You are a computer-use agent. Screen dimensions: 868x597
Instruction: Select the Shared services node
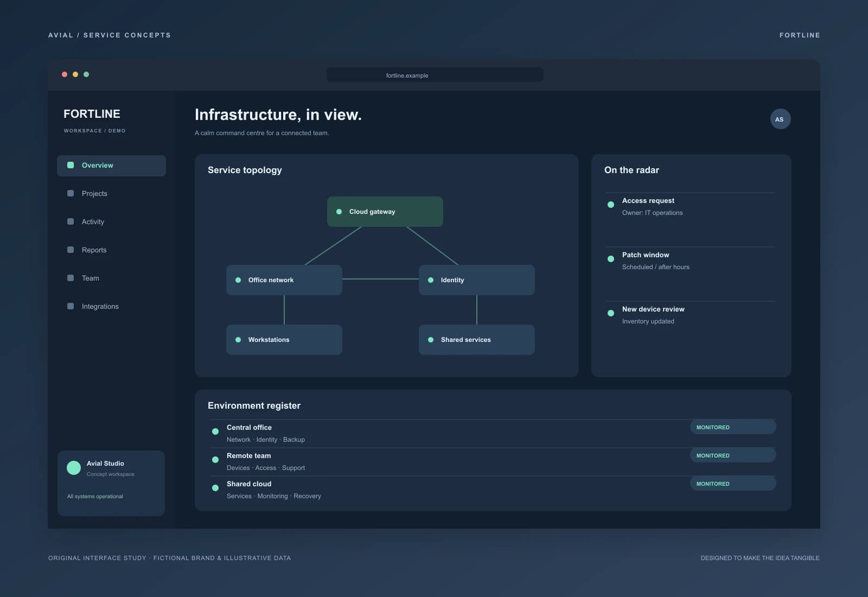(x=477, y=340)
